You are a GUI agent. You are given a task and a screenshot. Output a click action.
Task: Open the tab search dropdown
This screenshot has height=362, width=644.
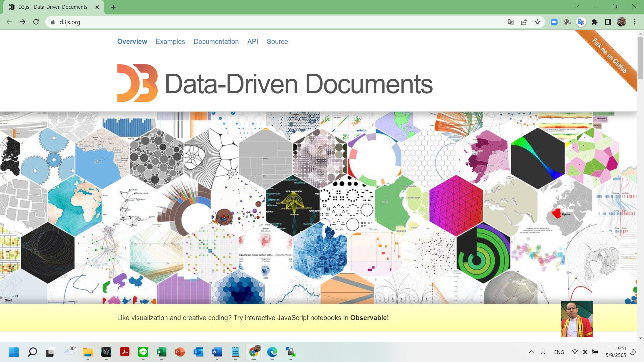click(577, 6)
